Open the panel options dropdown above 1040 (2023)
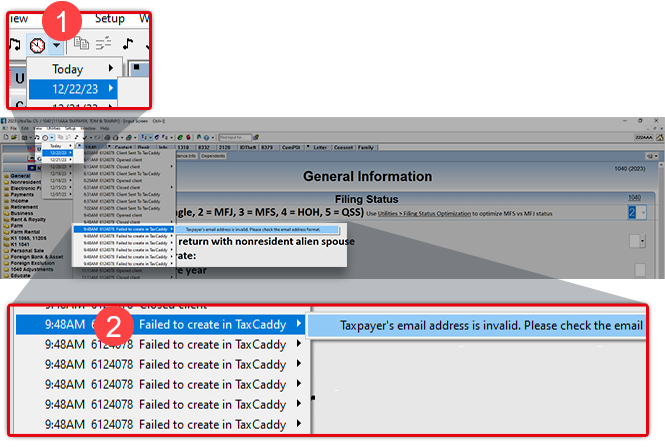Image resolution: width=665 pixels, height=447 pixels. [656, 156]
